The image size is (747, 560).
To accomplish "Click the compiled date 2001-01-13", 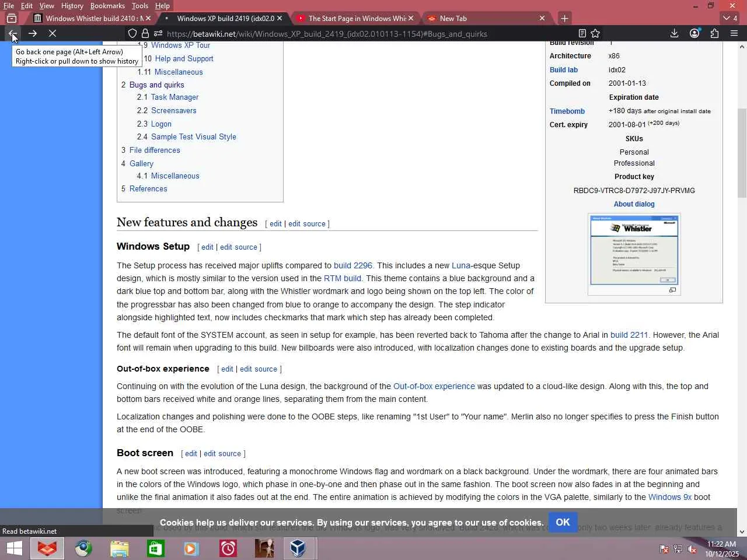I will click(x=627, y=83).
